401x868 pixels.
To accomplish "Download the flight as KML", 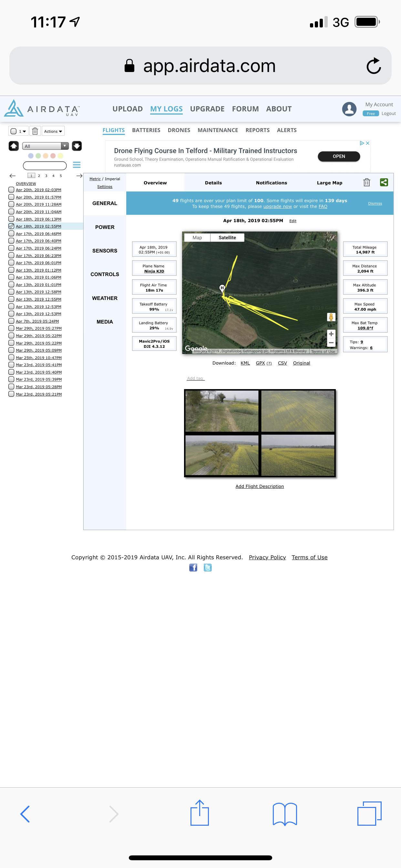I will [245, 363].
